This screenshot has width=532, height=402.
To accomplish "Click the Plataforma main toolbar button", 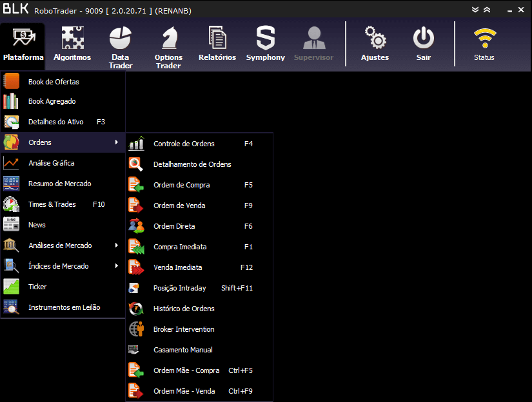I will coord(23,44).
